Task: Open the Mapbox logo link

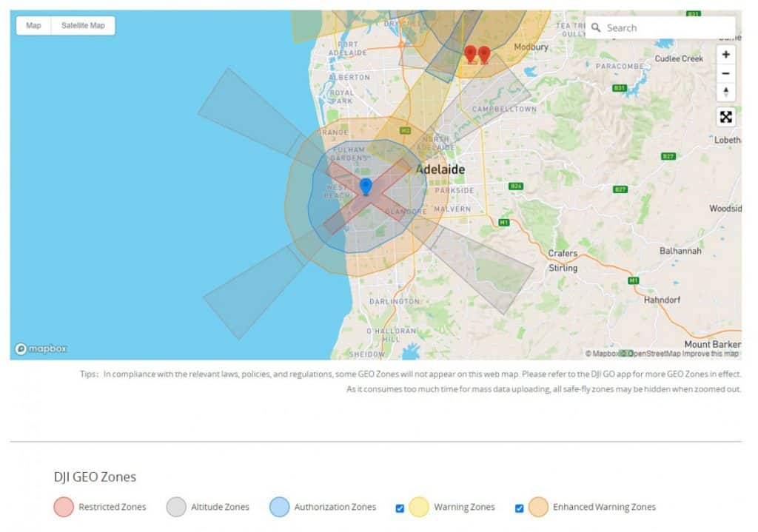Action: click(x=41, y=349)
